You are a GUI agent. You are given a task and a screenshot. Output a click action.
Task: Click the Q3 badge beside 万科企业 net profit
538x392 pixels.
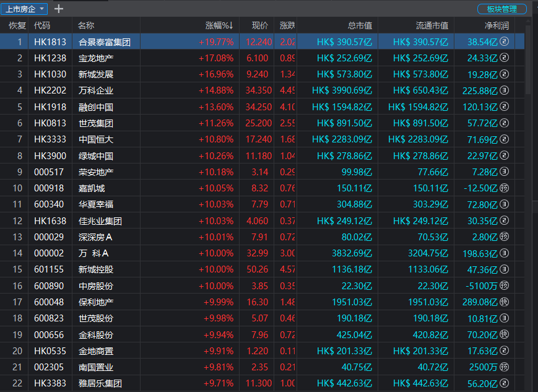pyautogui.click(x=504, y=90)
